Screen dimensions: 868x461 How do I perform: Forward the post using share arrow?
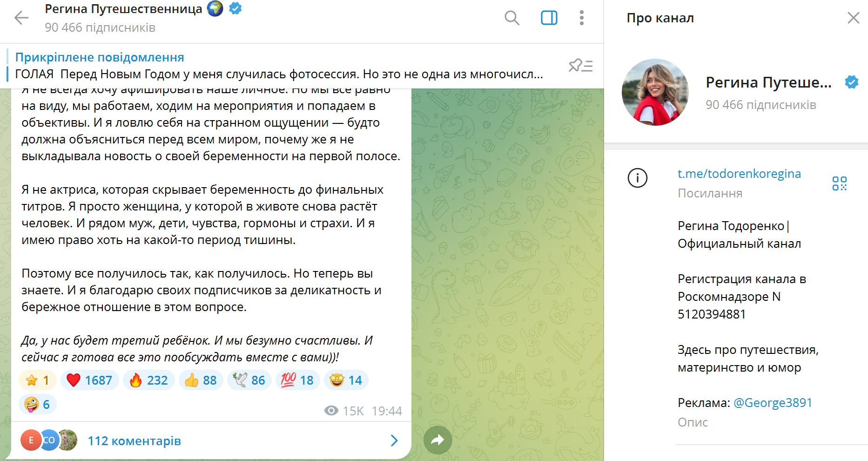coord(437,440)
